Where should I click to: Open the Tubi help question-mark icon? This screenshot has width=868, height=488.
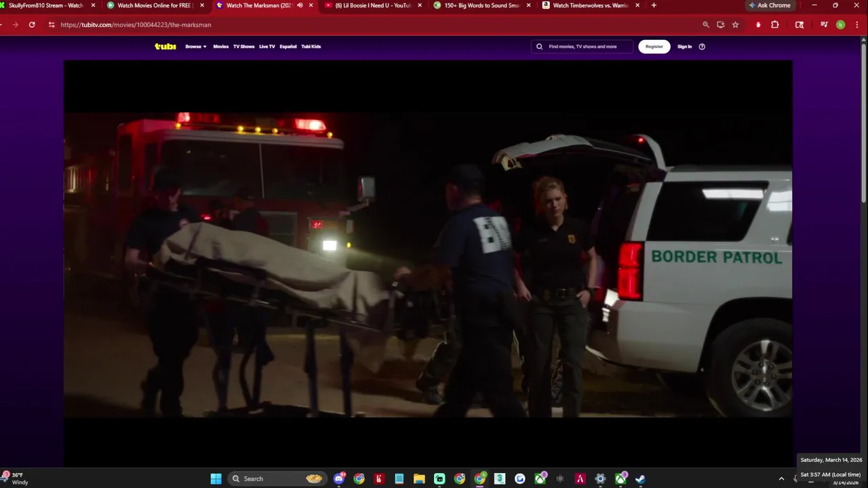(702, 47)
